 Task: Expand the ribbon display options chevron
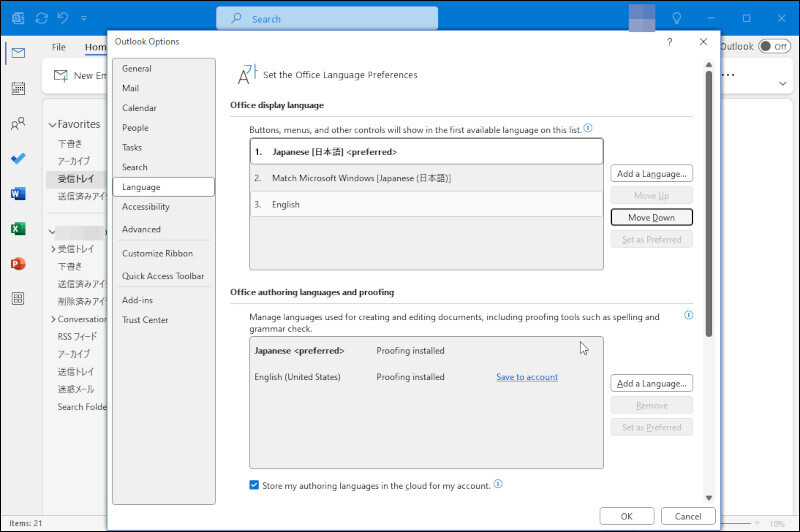pos(783,84)
